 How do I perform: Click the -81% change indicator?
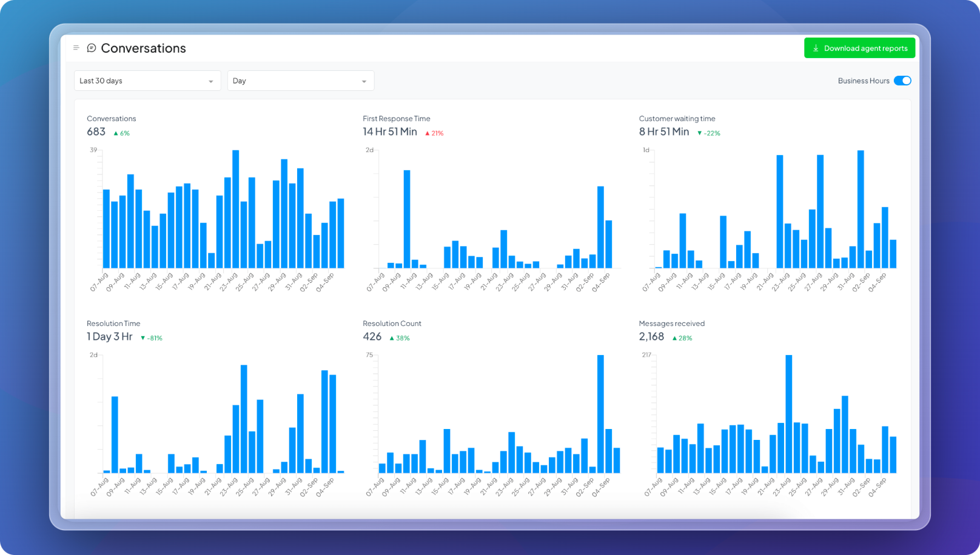pos(152,338)
